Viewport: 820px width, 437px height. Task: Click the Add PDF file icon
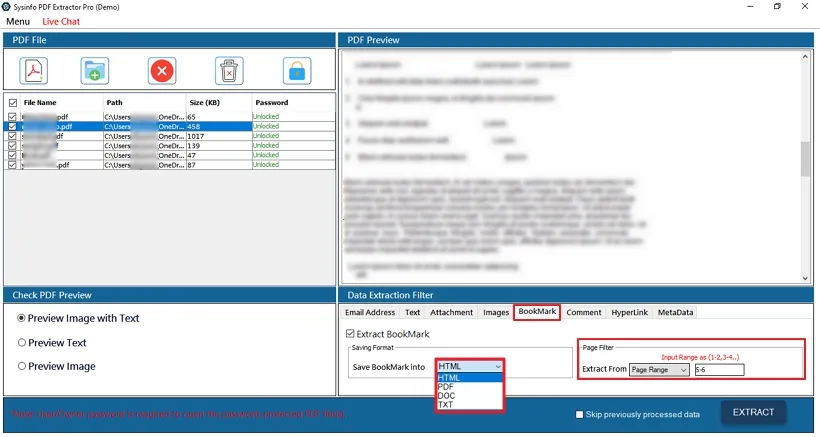pos(34,71)
